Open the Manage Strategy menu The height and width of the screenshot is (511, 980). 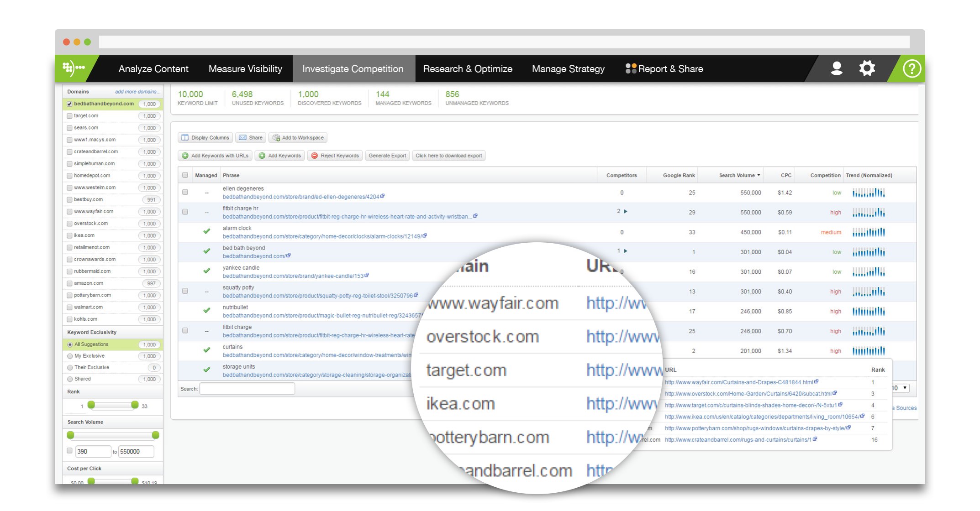568,69
